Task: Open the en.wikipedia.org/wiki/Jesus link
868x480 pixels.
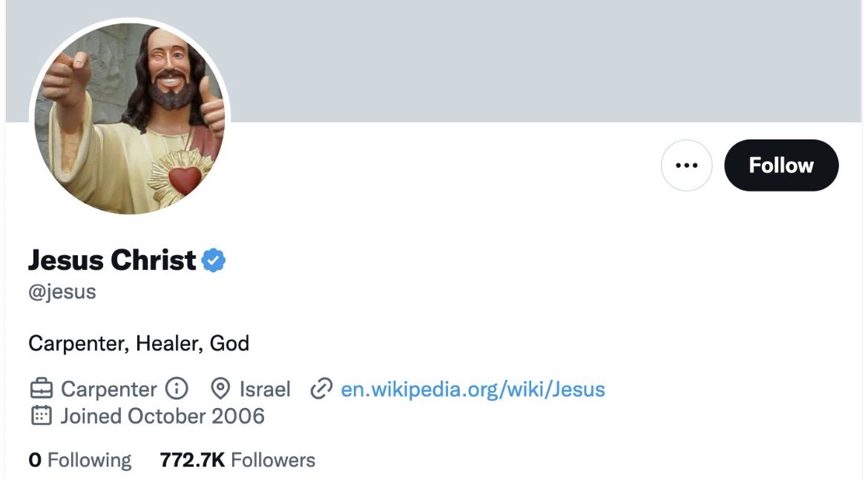Action: [x=473, y=389]
